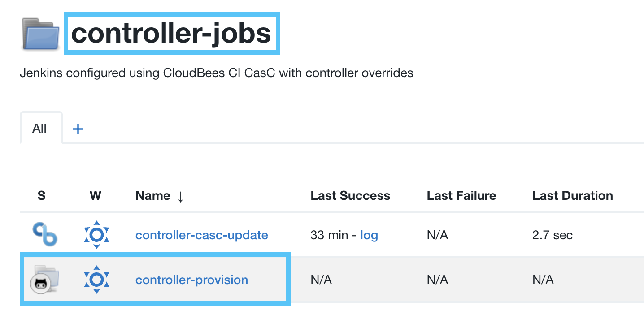Screen dimensions: 644x319
Task: Click the plus icon to create a new view
Action: click(x=78, y=129)
